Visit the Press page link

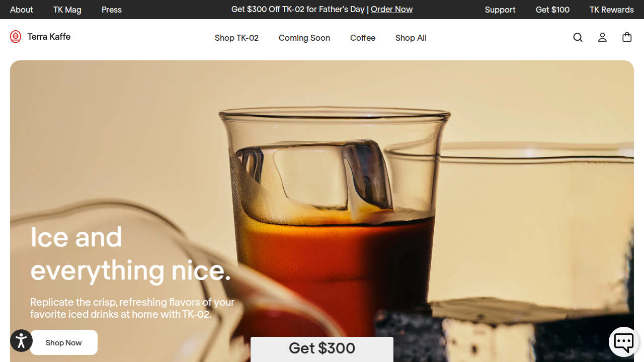[x=112, y=10]
